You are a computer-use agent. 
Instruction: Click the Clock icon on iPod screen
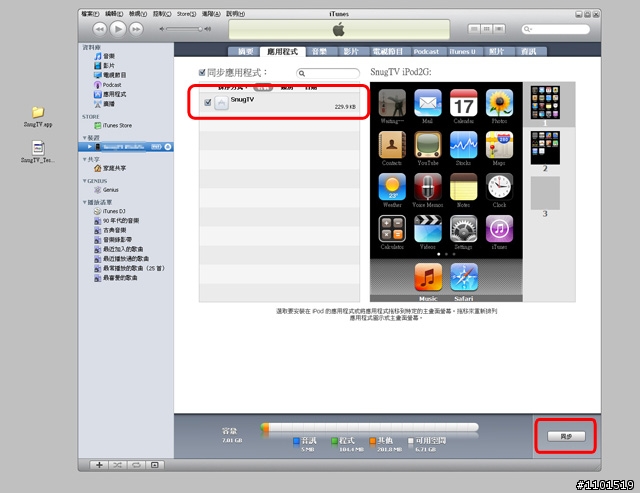pyautogui.click(x=499, y=187)
